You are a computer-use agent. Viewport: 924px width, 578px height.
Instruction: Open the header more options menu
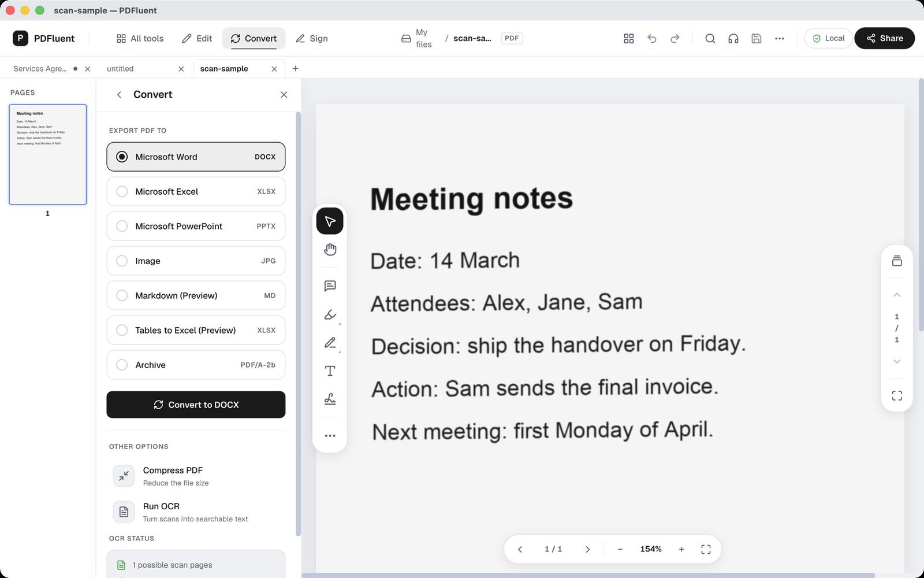click(x=779, y=38)
